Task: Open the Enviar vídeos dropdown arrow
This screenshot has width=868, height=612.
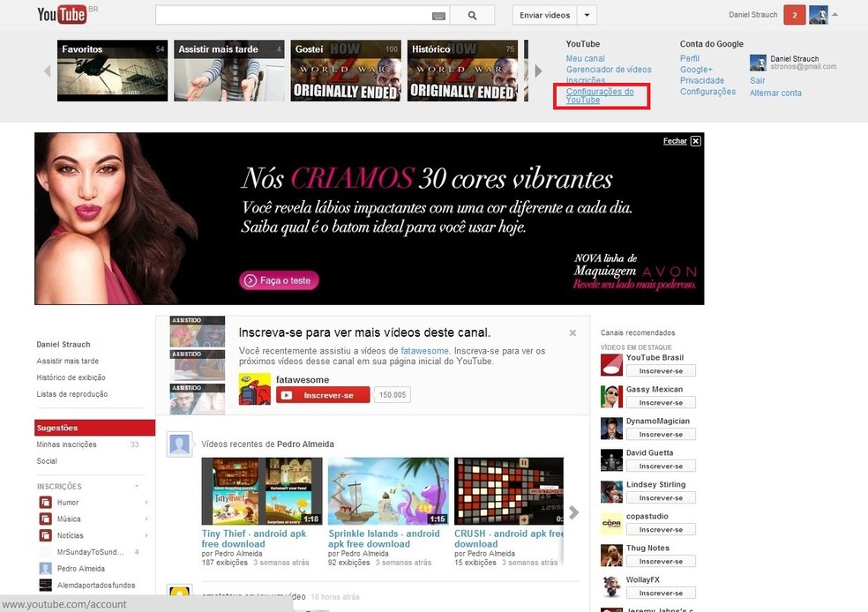Action: click(587, 15)
